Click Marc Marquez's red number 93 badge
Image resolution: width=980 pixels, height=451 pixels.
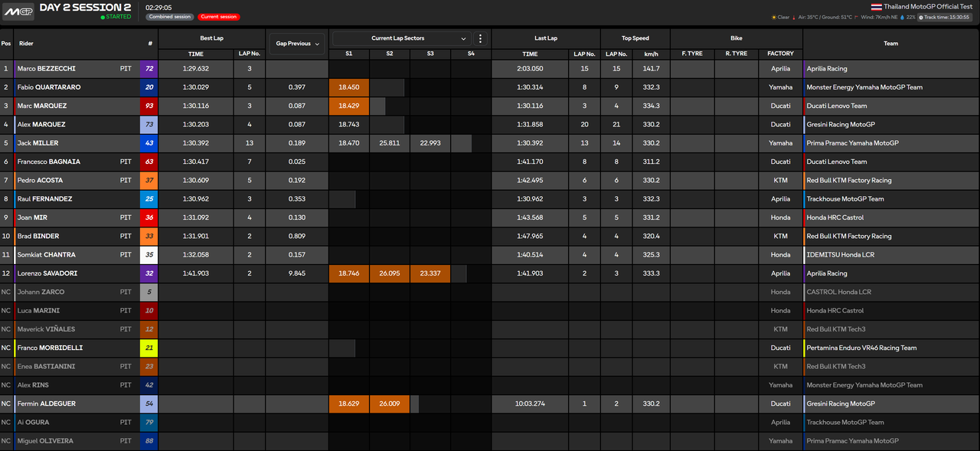coord(149,106)
